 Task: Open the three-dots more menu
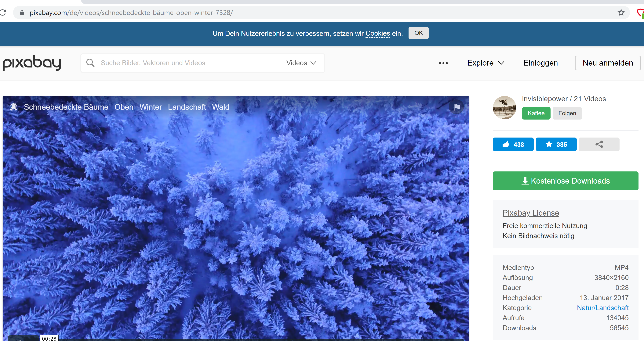[443, 63]
